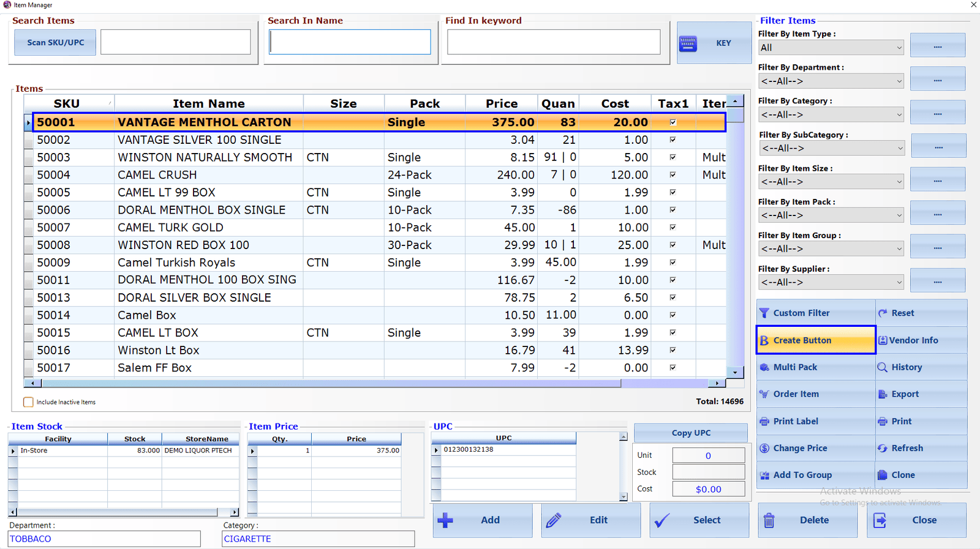Screen dimensions: 980x549
Task: Click the Item Manager app icon in title bar
Action: pyautogui.click(x=7, y=5)
